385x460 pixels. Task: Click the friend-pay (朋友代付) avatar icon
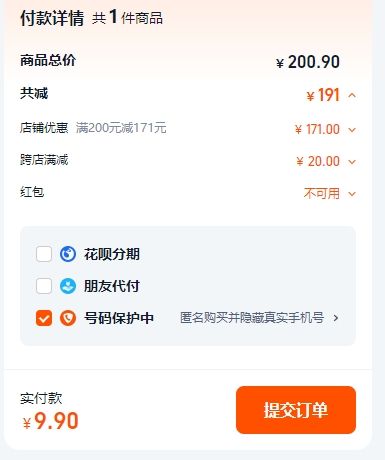(68, 286)
